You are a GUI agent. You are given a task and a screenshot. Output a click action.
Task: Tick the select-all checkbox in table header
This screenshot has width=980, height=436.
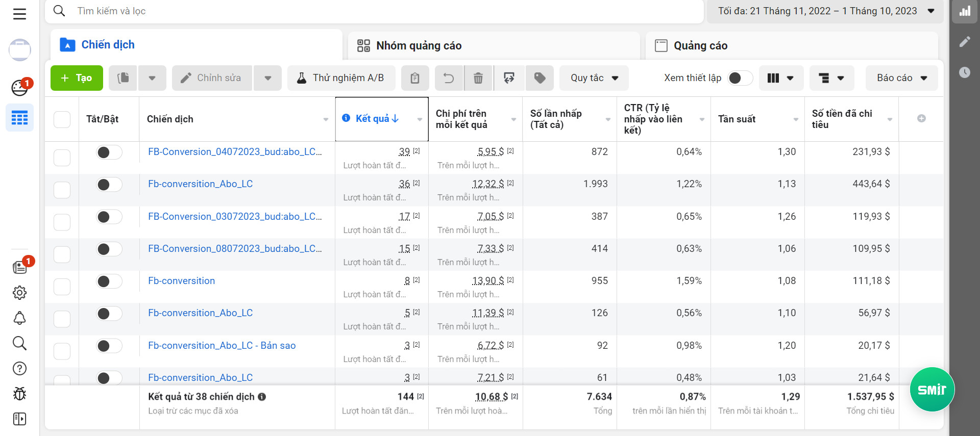(62, 119)
